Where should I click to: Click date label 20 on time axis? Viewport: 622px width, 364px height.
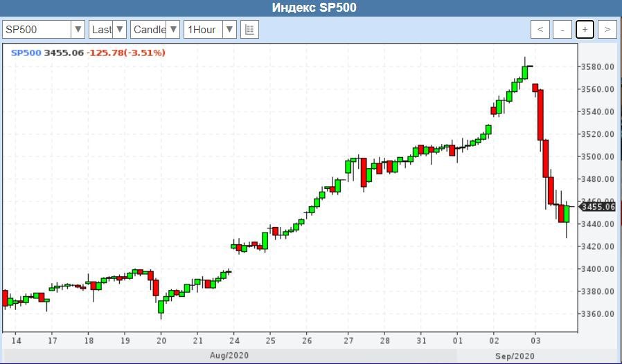click(x=161, y=340)
